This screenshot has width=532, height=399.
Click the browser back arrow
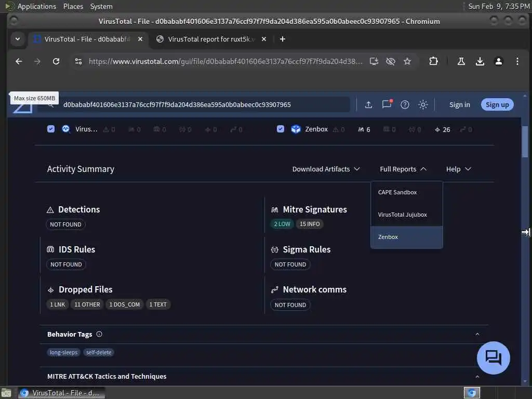coord(19,61)
